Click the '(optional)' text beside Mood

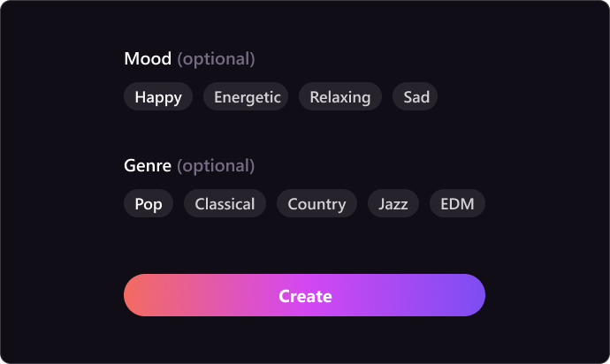click(216, 59)
